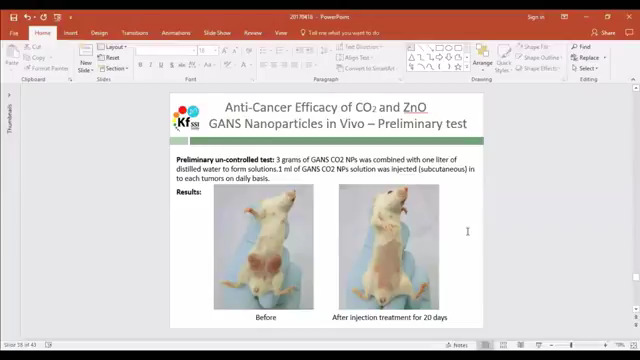Toggle Underline formatting
This screenshot has height=360, width=640.
[161, 65]
